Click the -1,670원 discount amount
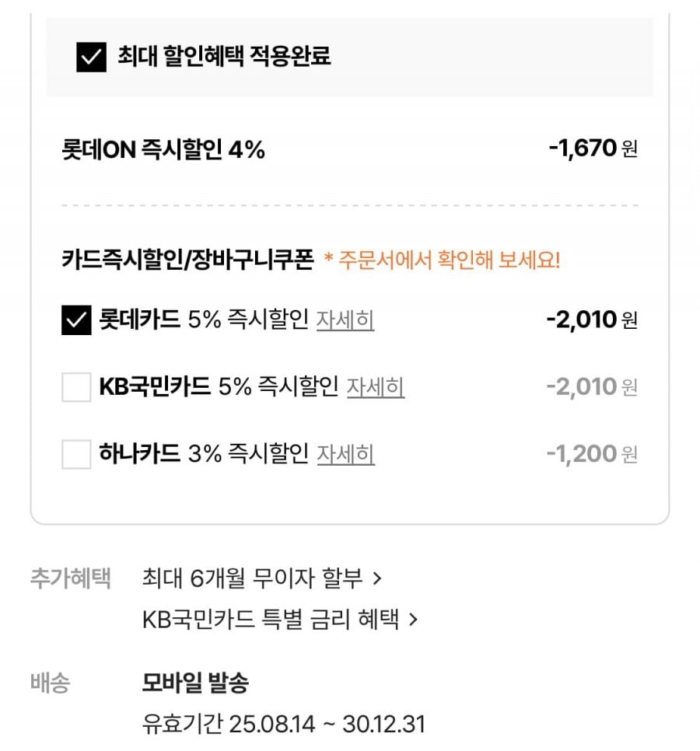 pyautogui.click(x=592, y=148)
